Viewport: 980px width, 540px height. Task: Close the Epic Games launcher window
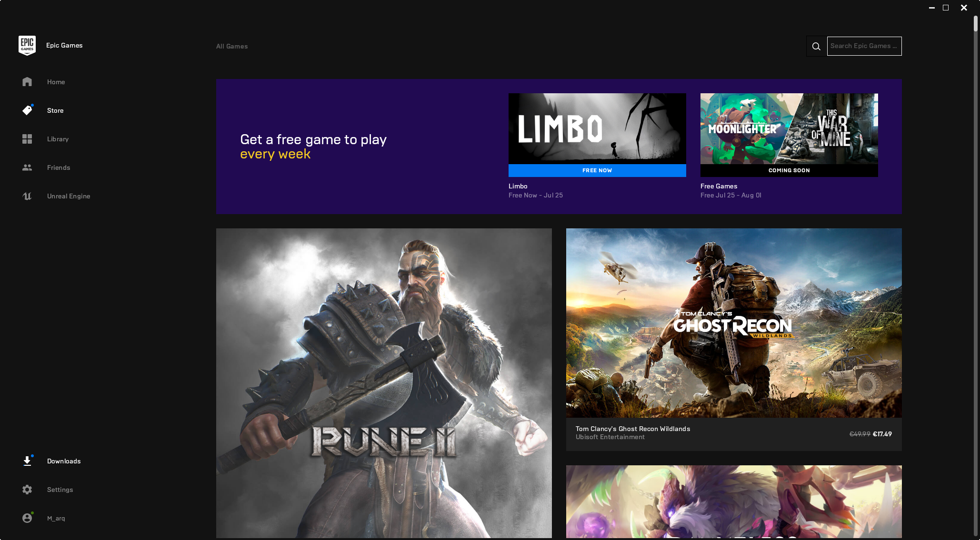(964, 8)
